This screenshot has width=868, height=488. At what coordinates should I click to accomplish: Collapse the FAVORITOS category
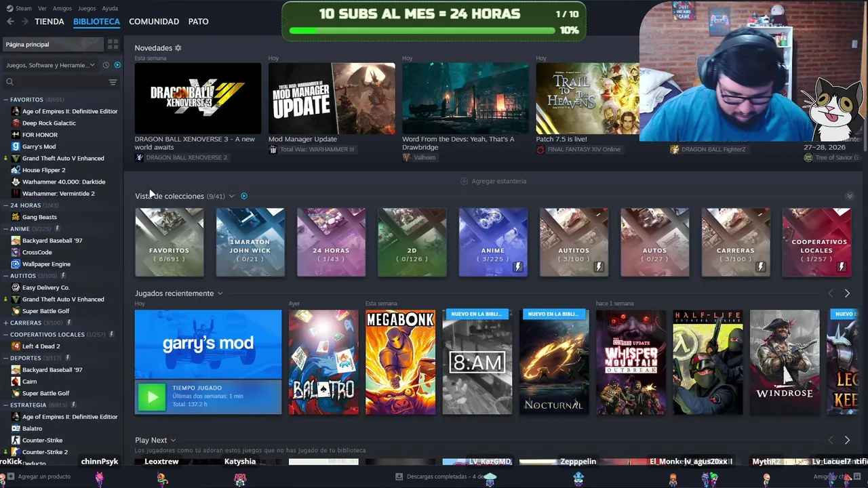point(5,100)
